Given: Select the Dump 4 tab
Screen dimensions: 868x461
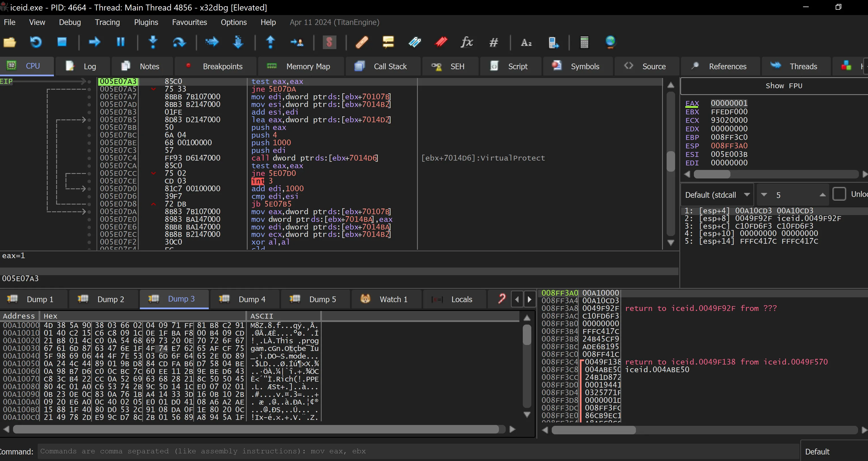Looking at the screenshot, I should click(245, 299).
